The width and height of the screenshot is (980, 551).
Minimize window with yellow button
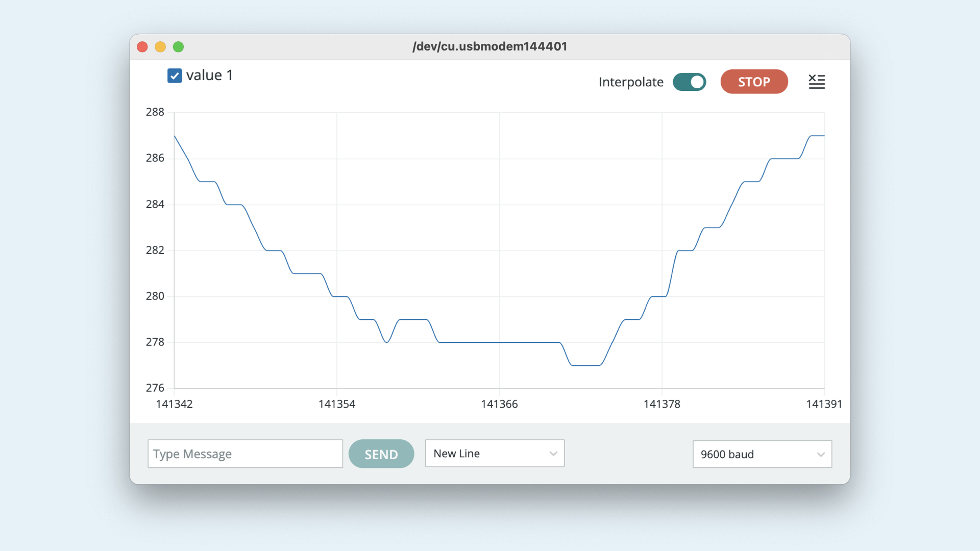click(160, 47)
